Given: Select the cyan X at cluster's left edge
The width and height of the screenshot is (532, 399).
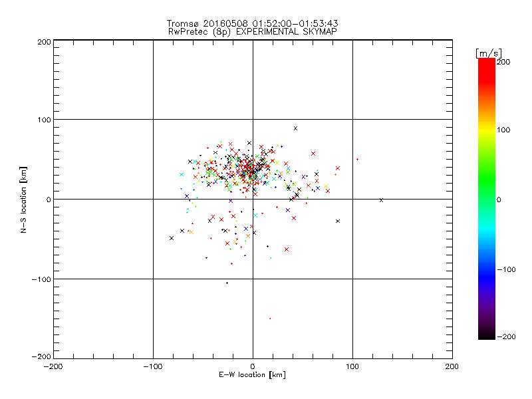Looking at the screenshot, I should 182,174.
